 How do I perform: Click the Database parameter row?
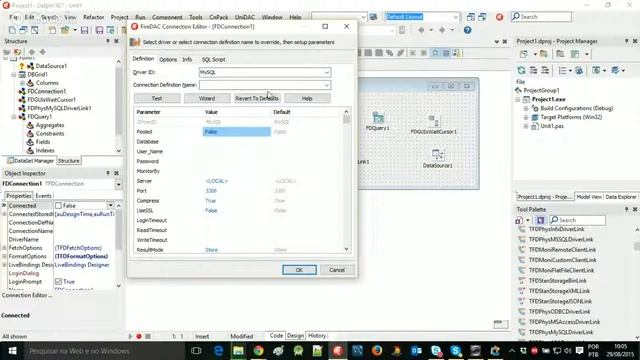pyautogui.click(x=239, y=142)
